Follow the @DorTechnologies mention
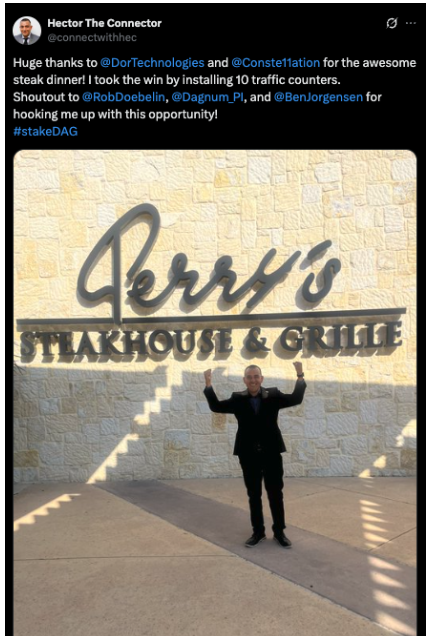Image resolution: width=433 pixels, height=636 pixels. point(152,63)
